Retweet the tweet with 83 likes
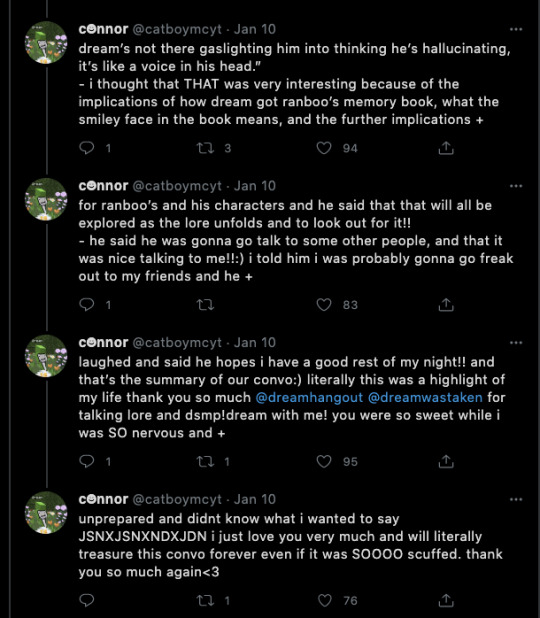The height and width of the screenshot is (618, 540). pos(205,305)
